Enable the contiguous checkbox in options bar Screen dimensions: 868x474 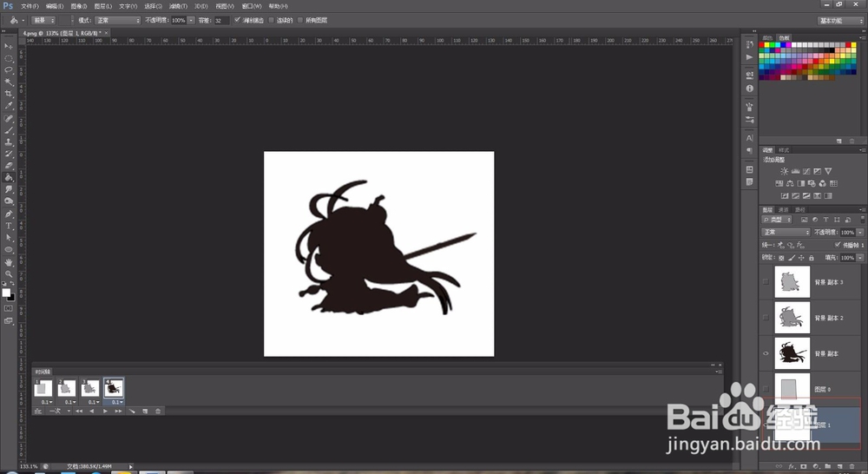pyautogui.click(x=272, y=20)
